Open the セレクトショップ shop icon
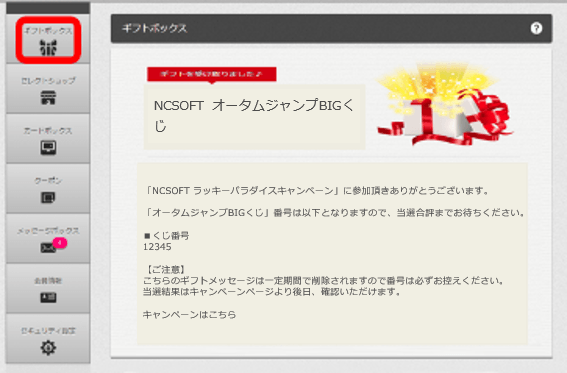 tap(48, 98)
